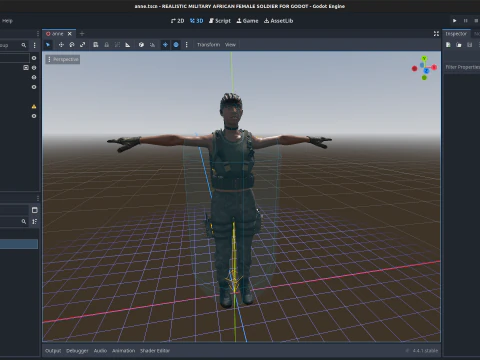The height and width of the screenshot is (360, 480).
Task: Pause the running project
Action: 465,21
